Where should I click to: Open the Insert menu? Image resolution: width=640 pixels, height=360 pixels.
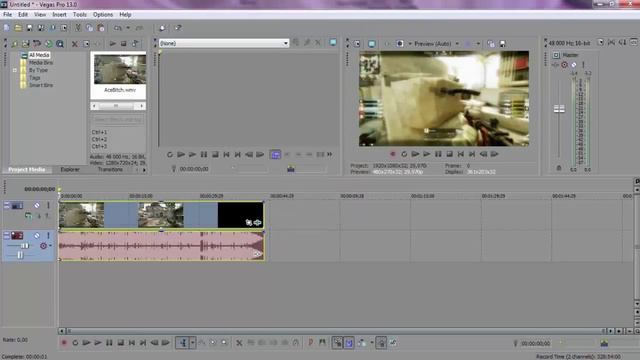coord(59,14)
